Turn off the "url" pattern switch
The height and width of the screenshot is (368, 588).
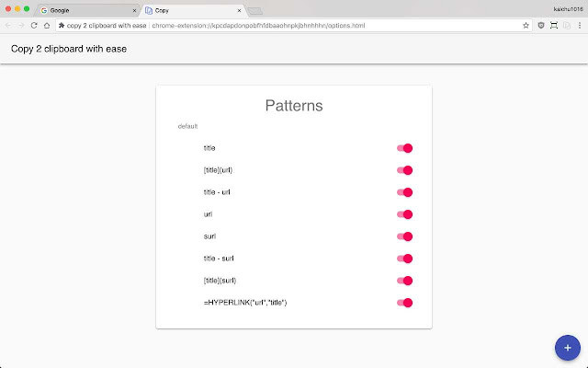[404, 214]
